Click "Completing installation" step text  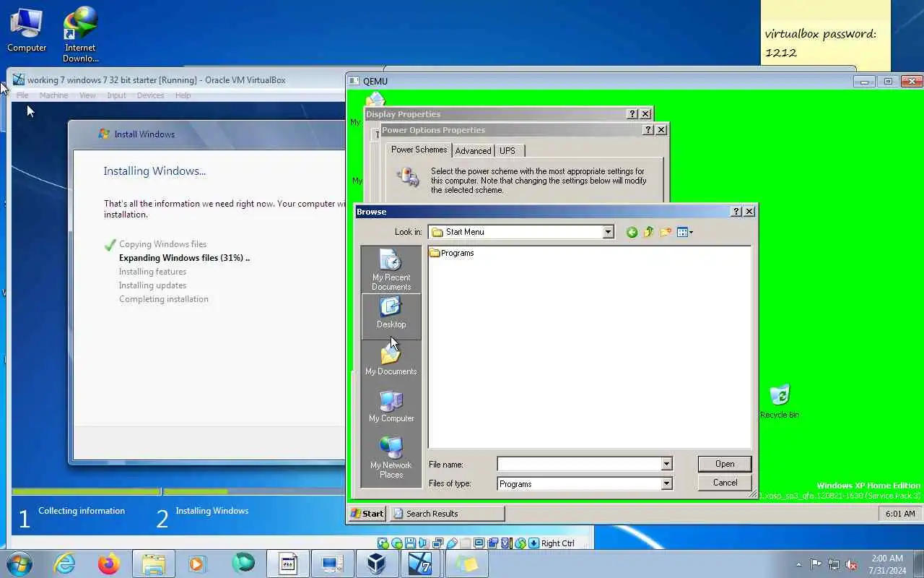click(x=163, y=299)
